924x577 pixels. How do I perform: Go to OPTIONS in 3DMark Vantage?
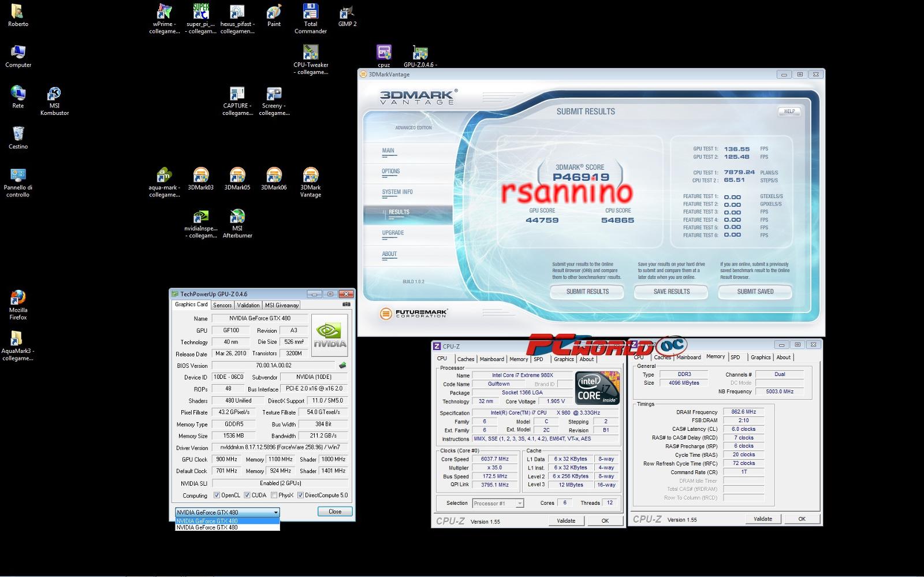(x=390, y=172)
